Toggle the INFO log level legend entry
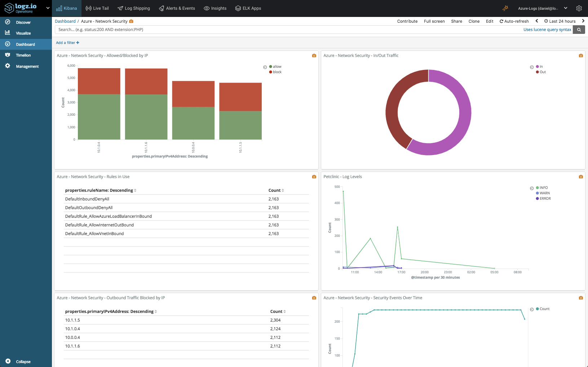Image resolution: width=588 pixels, height=367 pixels. [542, 188]
